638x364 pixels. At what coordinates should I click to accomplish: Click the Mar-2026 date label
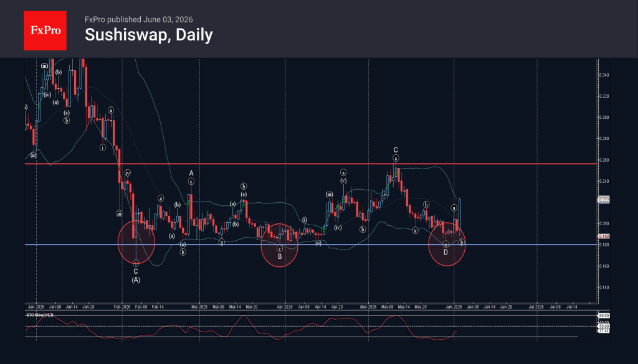(x=199, y=307)
